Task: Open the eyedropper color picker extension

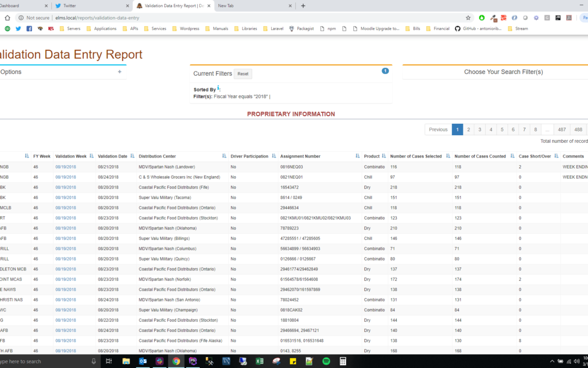Action: click(x=493, y=17)
